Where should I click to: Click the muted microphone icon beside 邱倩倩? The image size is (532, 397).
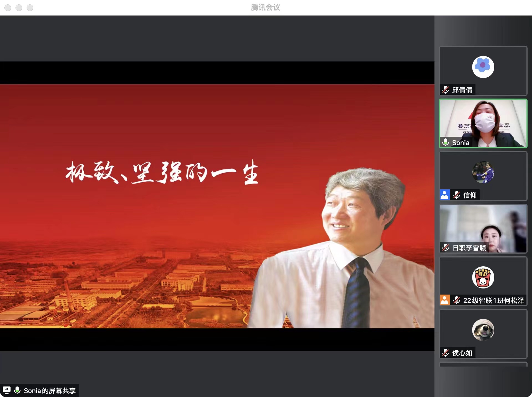(x=446, y=90)
